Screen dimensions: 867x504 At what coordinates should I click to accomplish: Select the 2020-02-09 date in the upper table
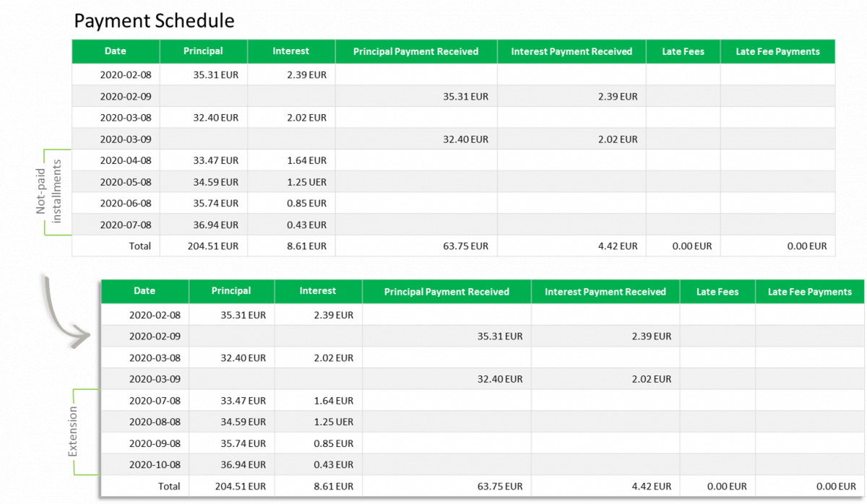click(x=126, y=96)
